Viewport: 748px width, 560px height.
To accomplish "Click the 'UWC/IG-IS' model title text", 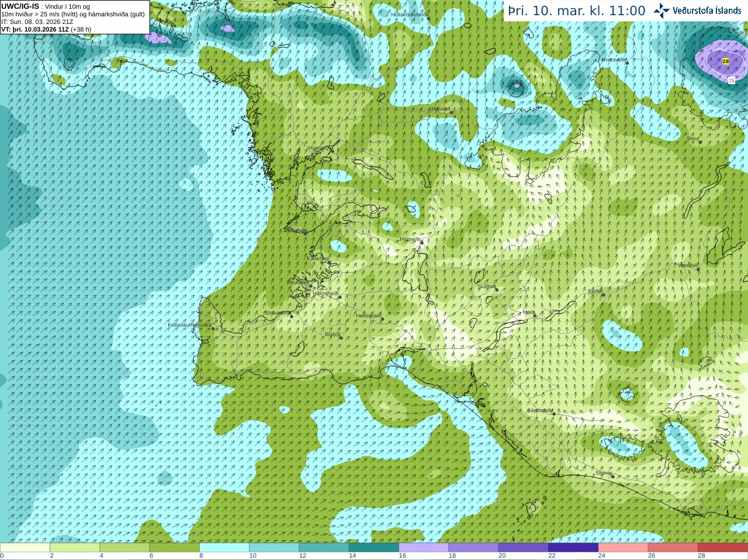I will point(20,6).
